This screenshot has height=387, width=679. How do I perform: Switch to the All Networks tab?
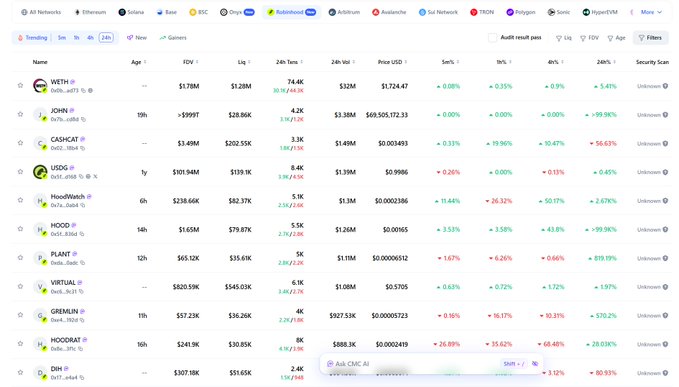(x=41, y=12)
